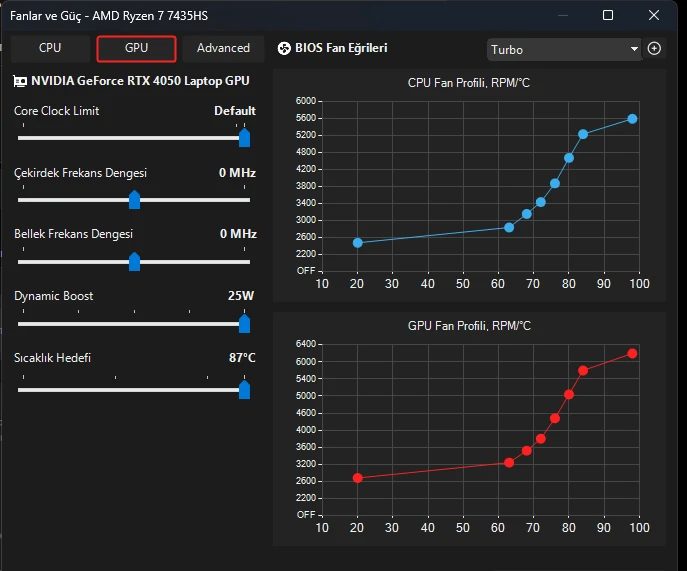Screen dimensions: 687x571
Task: Click the Default value for Core Clock Limit
Action: pyautogui.click(x=235, y=111)
